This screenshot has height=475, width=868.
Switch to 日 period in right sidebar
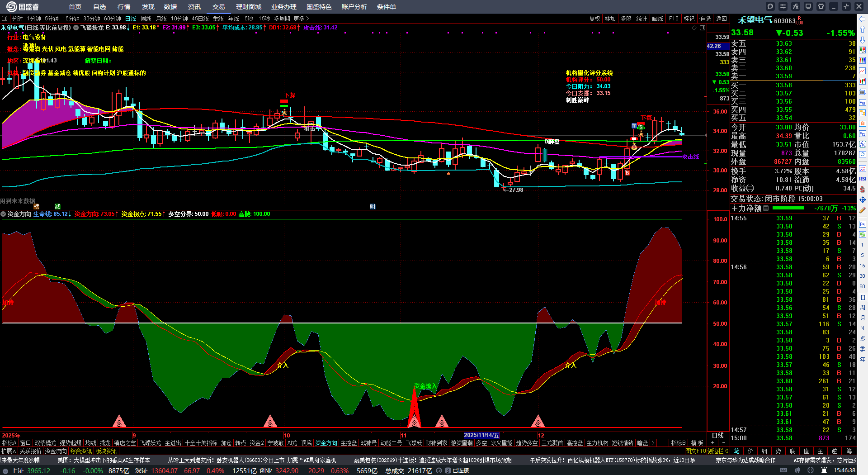pyautogui.click(x=863, y=297)
